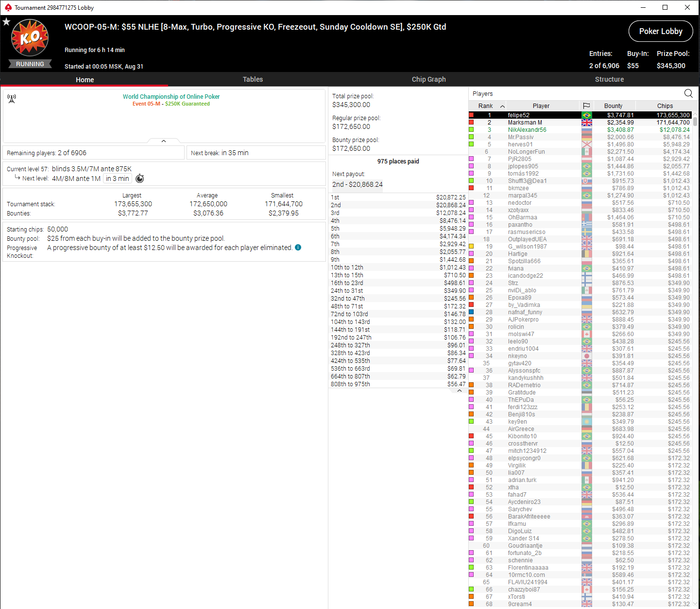The image size is (700, 609).
Task: Click the German flag on Mr.Passiv's row
Action: tap(587, 137)
